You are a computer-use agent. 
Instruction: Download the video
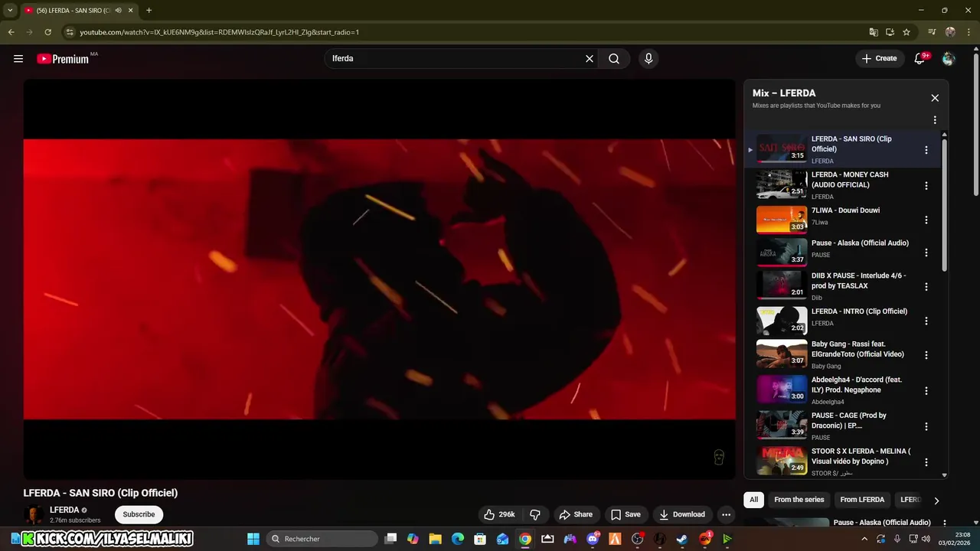pos(682,514)
